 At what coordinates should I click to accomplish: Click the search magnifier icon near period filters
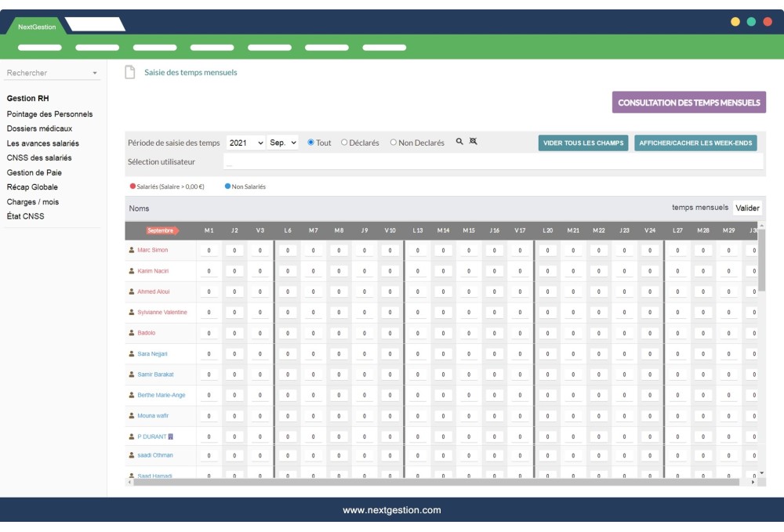coord(460,143)
